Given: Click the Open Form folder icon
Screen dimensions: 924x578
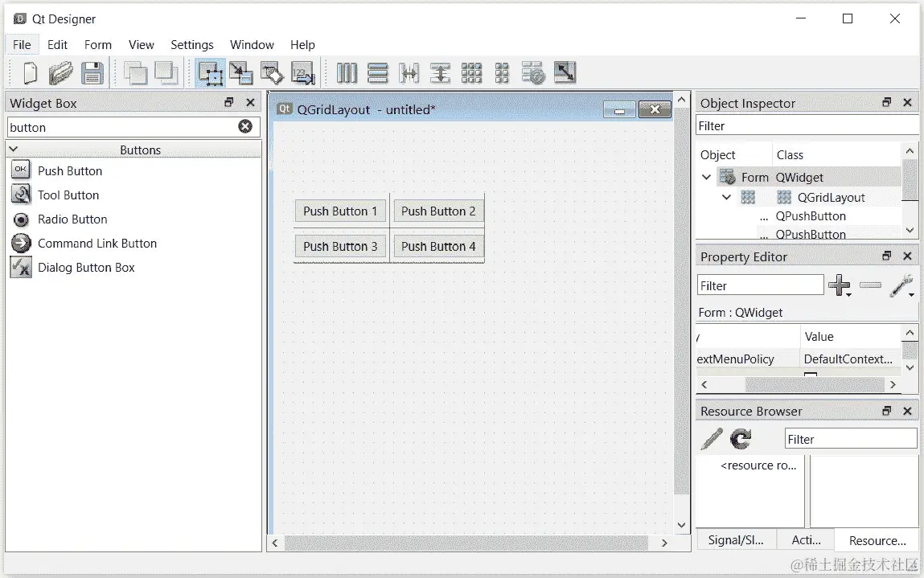Looking at the screenshot, I should pyautogui.click(x=60, y=74).
